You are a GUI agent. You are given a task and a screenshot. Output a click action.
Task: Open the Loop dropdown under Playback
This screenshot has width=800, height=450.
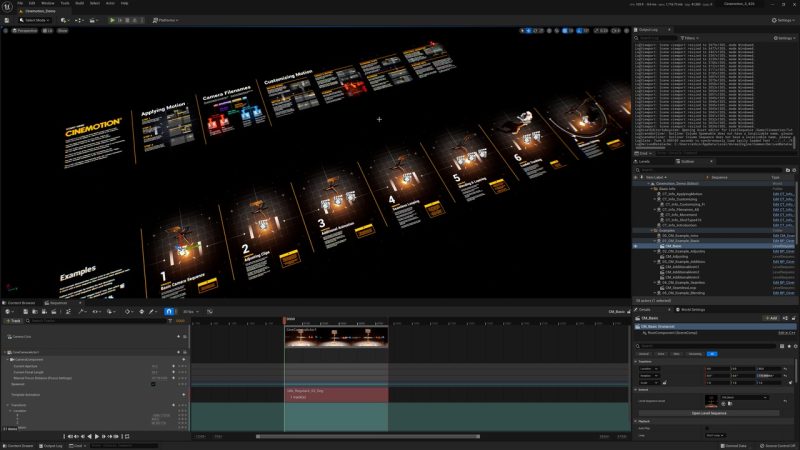[715, 435]
